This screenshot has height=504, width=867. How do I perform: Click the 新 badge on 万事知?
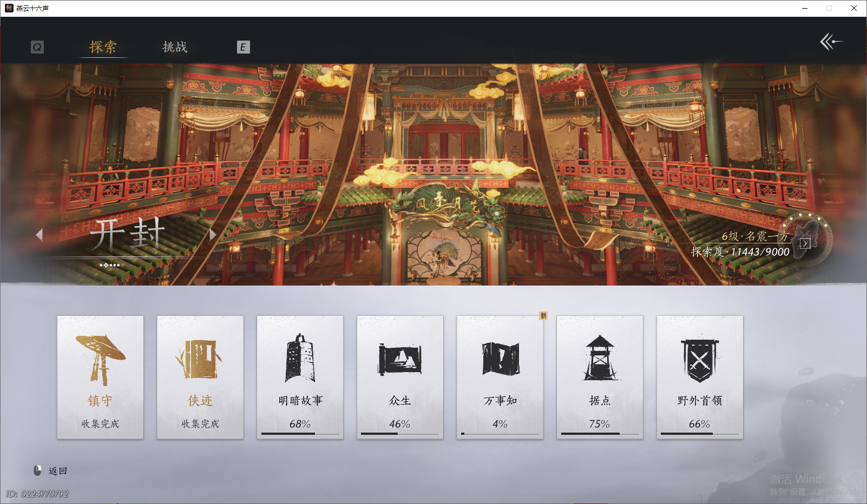pos(543,316)
